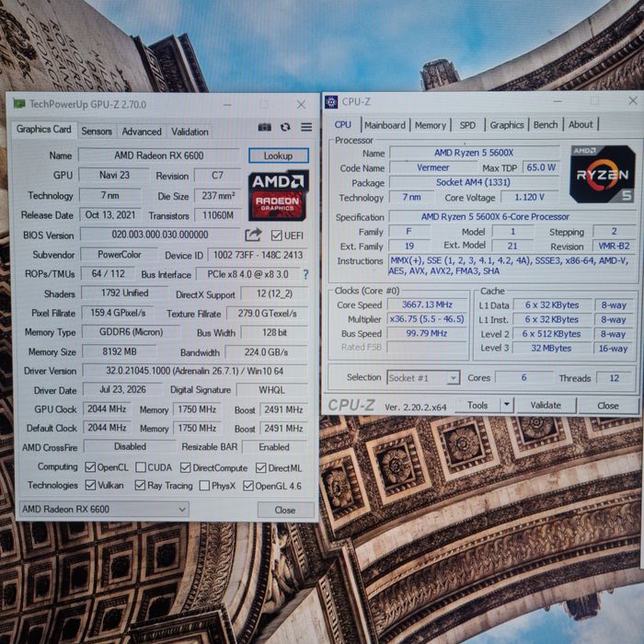Toggle the Vulkan checkbox
The width and height of the screenshot is (644, 644).
(90, 485)
